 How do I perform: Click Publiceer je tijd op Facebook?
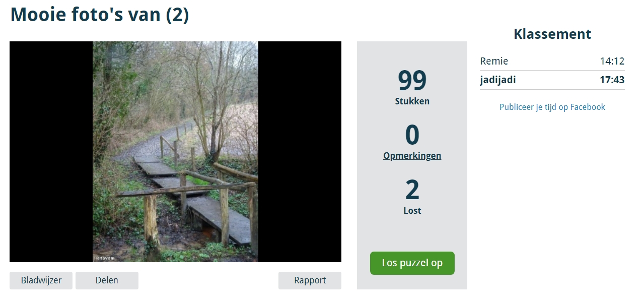click(x=552, y=107)
